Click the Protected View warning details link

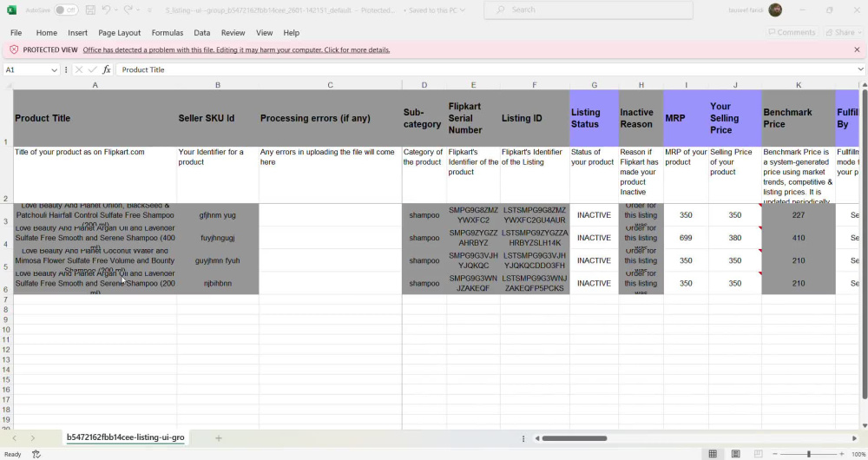pyautogui.click(x=236, y=49)
